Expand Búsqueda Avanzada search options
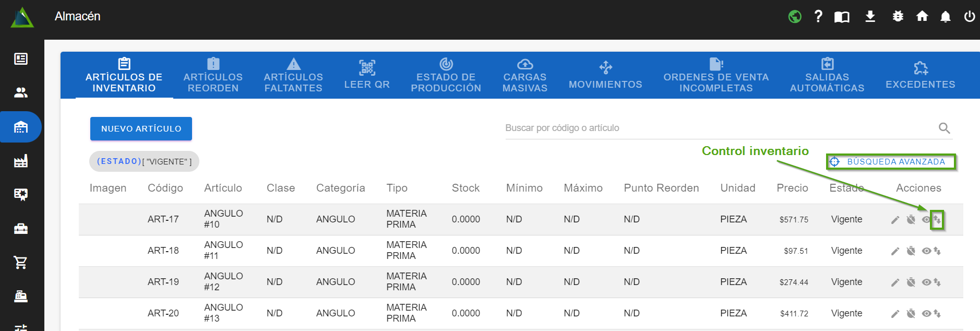Screen dimensions: 980x331 pyautogui.click(x=891, y=162)
